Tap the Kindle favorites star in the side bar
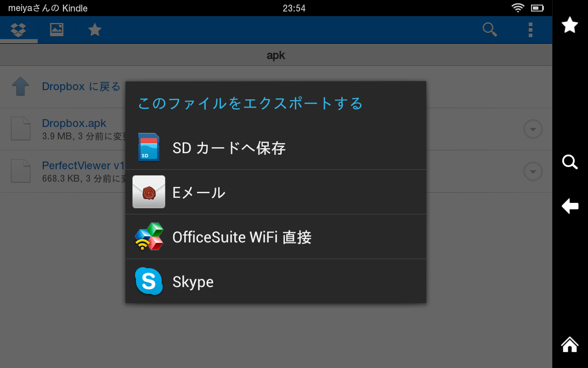This screenshot has height=368, width=588. [x=570, y=25]
